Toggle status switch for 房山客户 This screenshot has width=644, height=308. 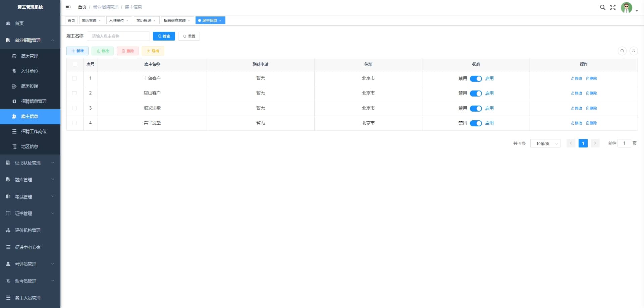pyautogui.click(x=476, y=94)
